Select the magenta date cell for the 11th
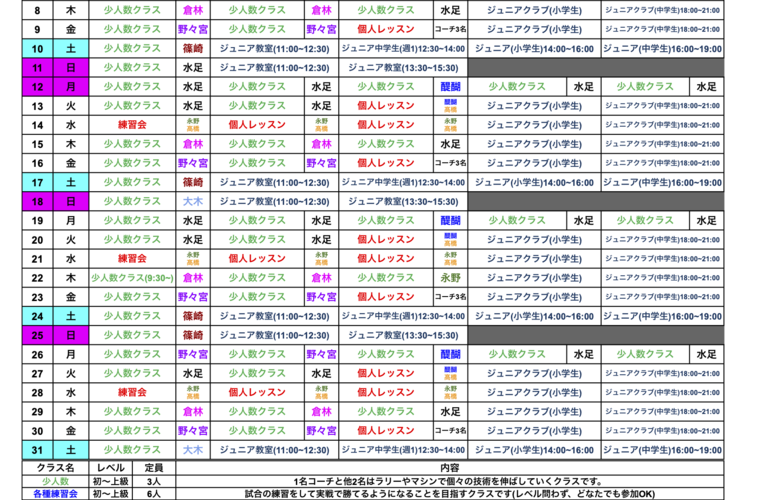This screenshot has width=768, height=500. [37, 67]
